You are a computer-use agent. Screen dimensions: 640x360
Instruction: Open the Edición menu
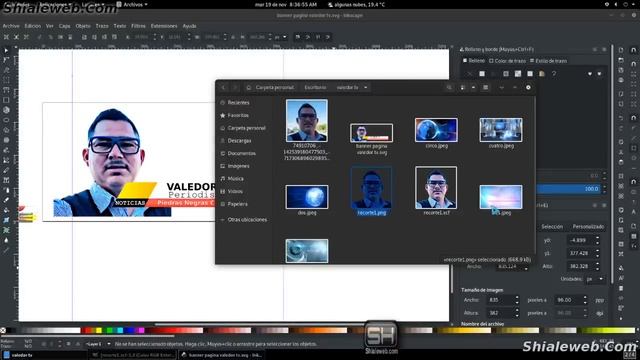point(33,26)
